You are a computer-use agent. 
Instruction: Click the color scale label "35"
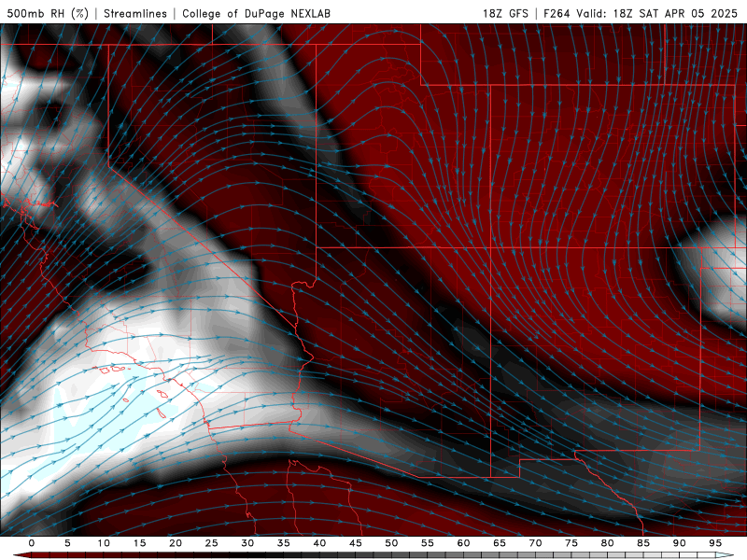pos(284,543)
